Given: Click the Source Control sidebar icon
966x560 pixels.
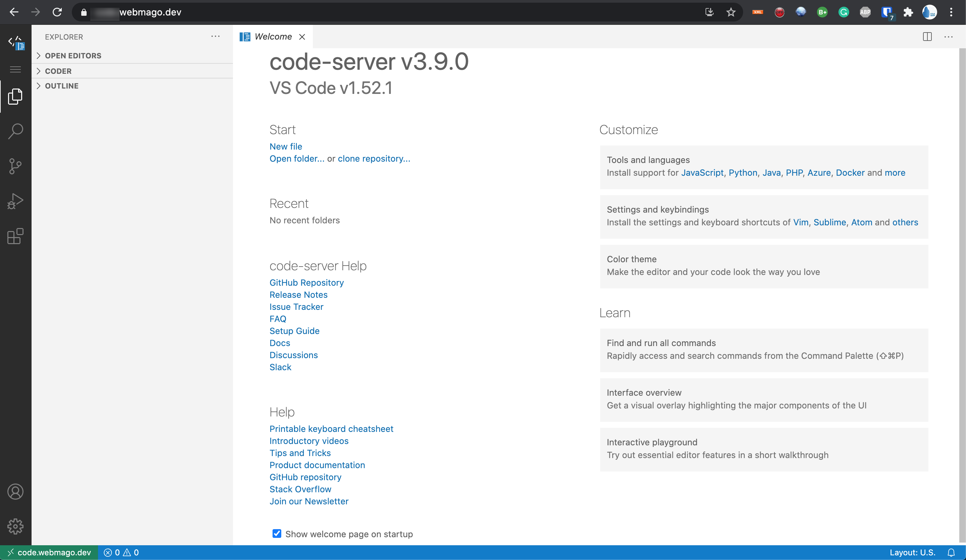Looking at the screenshot, I should point(15,165).
